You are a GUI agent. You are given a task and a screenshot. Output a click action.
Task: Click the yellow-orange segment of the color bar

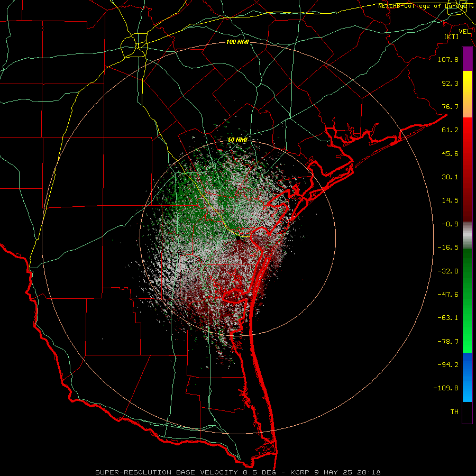pyautogui.click(x=467, y=94)
